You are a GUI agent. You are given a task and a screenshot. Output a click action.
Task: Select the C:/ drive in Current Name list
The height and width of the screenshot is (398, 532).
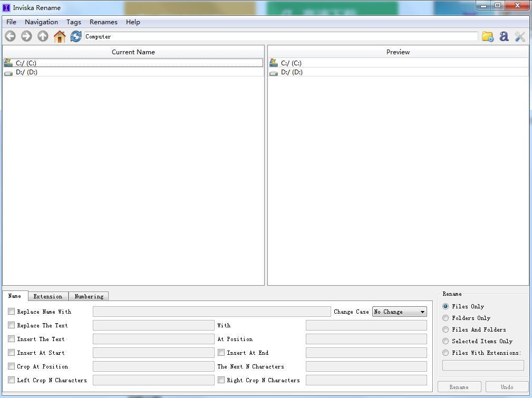pyautogui.click(x=26, y=63)
